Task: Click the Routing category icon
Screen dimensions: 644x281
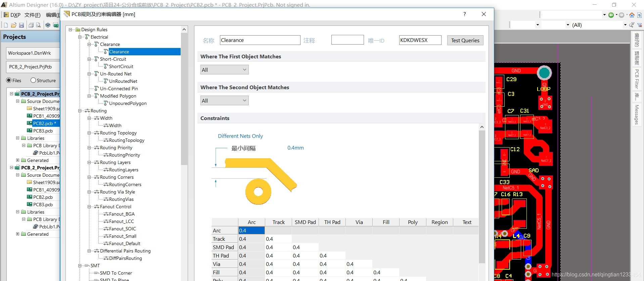Action: pyautogui.click(x=87, y=111)
